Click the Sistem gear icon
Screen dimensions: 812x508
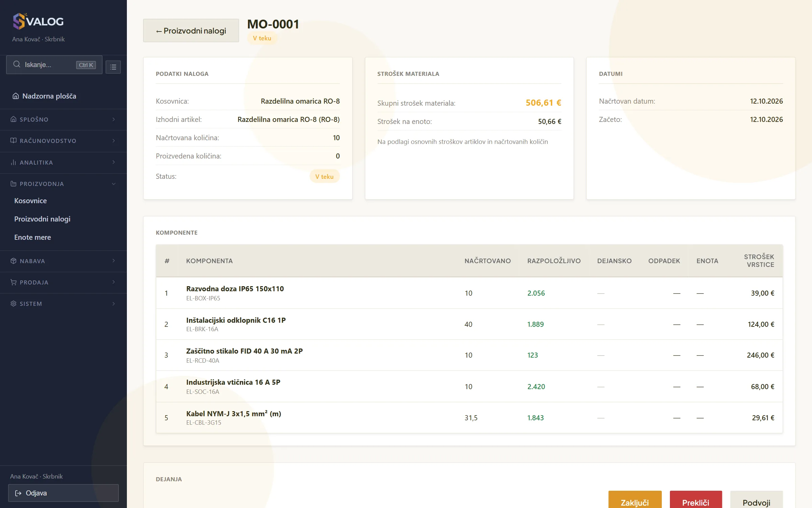click(14, 303)
